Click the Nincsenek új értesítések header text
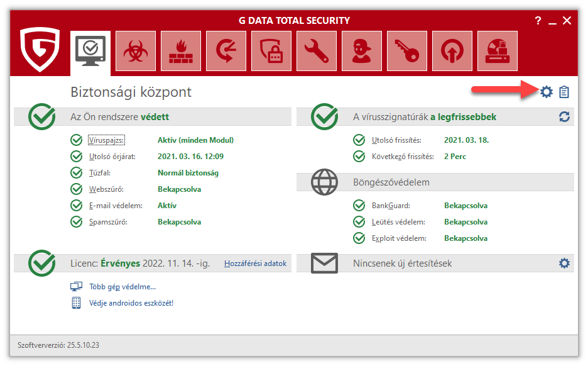Screen dimensions: 588x366 (x=403, y=263)
